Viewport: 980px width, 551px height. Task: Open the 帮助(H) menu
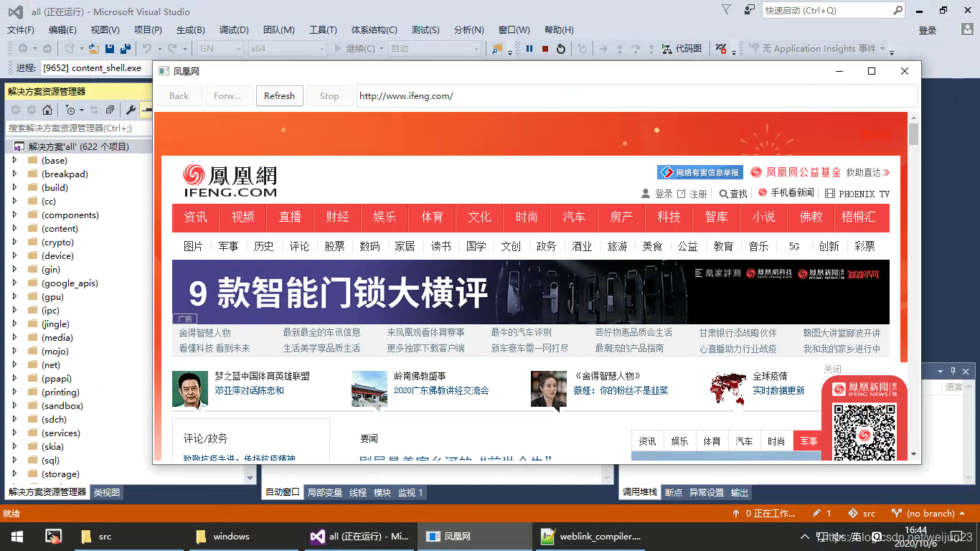(559, 30)
